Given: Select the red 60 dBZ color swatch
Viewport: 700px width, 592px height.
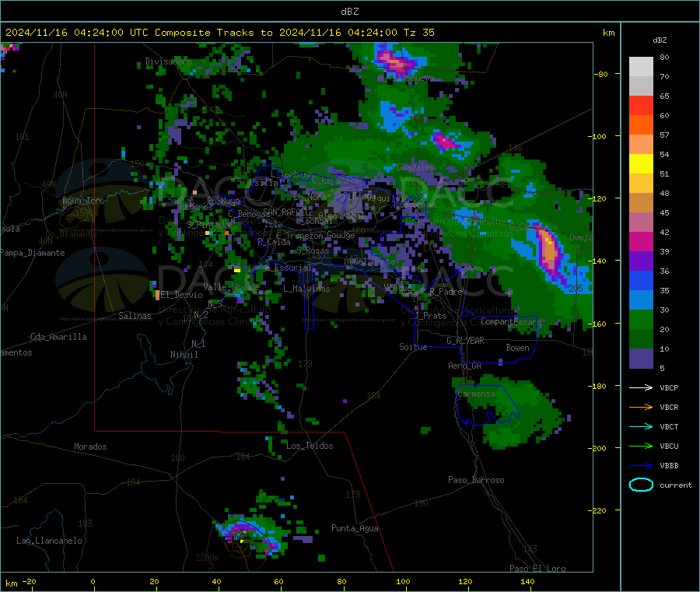Looking at the screenshot, I should [641, 105].
